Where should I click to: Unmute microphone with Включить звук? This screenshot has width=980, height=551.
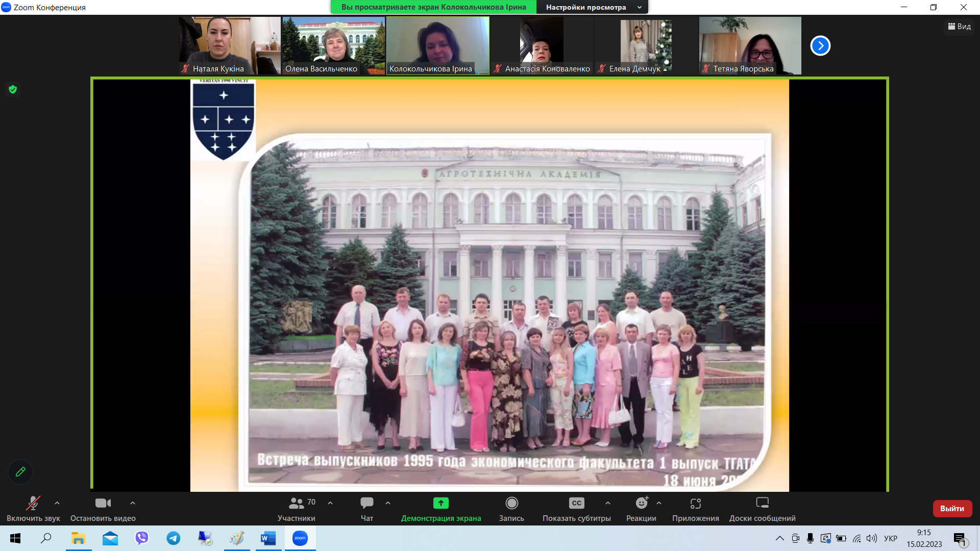tap(33, 509)
